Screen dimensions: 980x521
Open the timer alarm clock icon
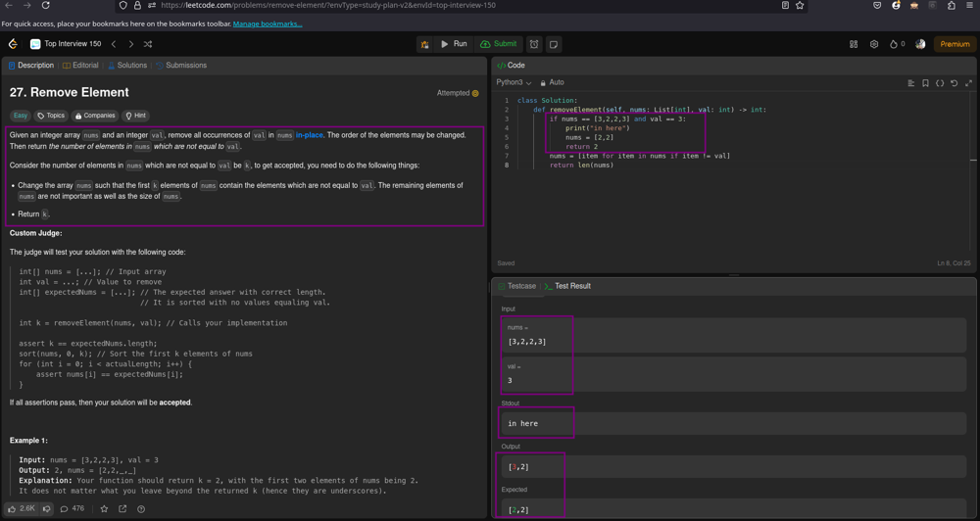(534, 44)
